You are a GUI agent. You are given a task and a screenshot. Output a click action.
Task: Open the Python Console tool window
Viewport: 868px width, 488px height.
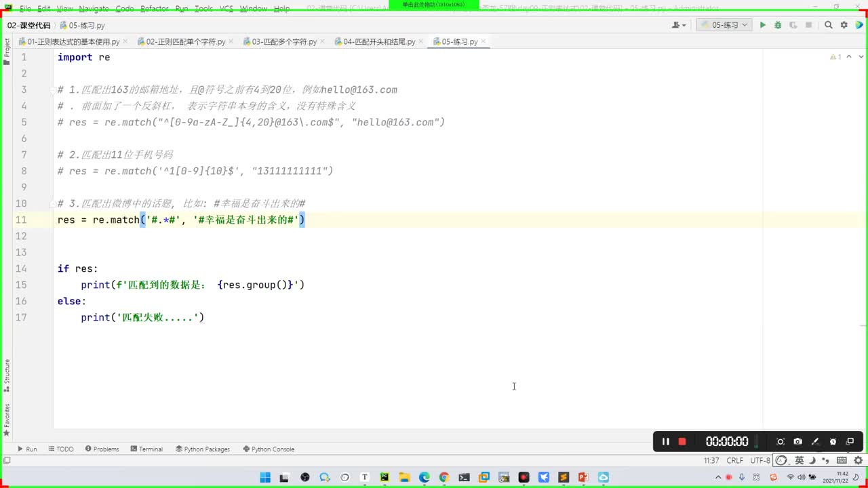click(x=269, y=449)
